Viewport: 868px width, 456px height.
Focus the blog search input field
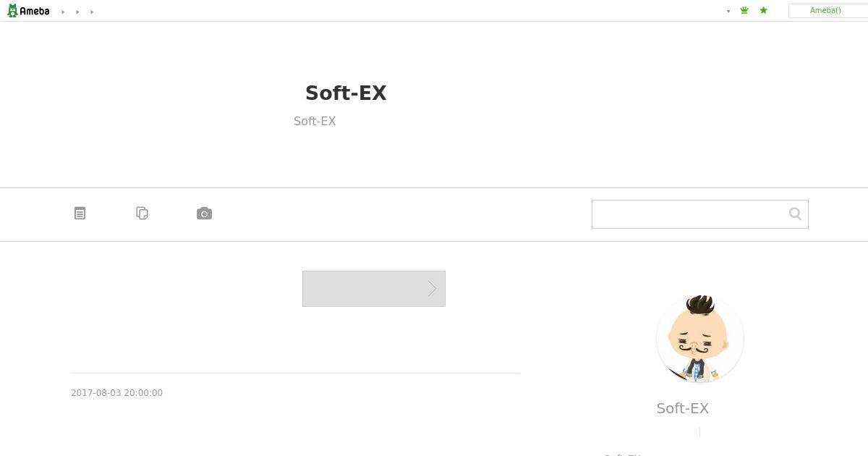689,214
